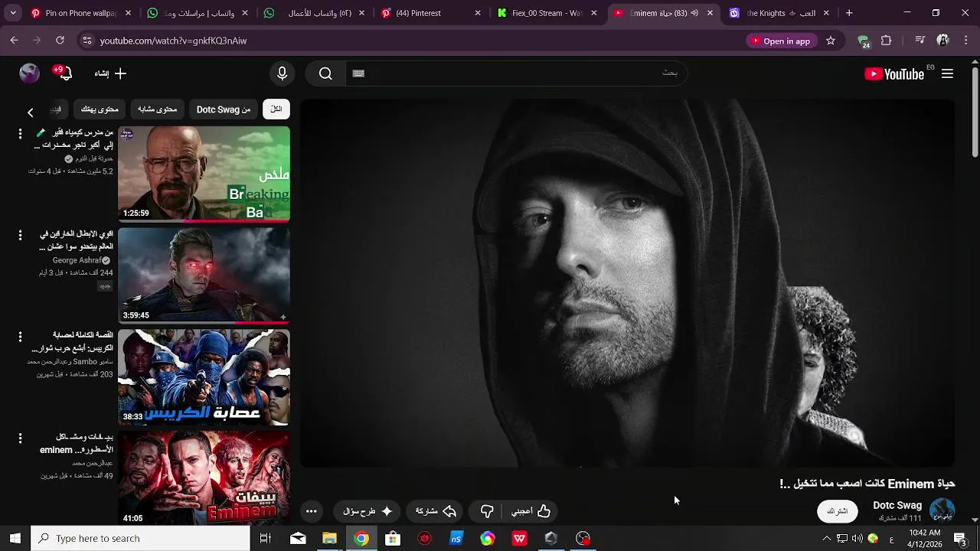This screenshot has width=980, height=551.
Task: Open the Homelander 3:59:45 video thumbnail
Action: tap(204, 276)
